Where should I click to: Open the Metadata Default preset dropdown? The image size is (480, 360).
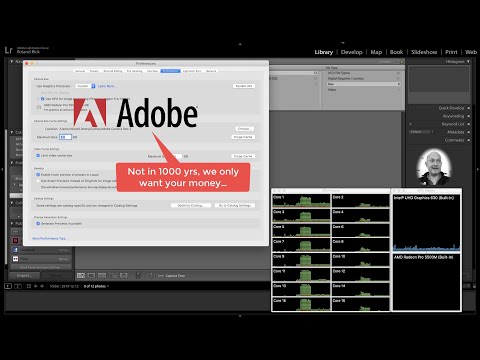(x=422, y=132)
